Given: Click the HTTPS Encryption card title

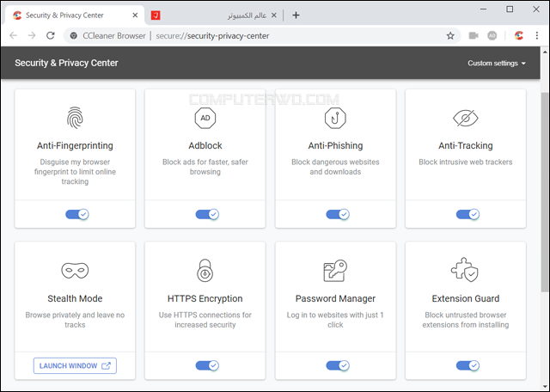Looking at the screenshot, I should tap(205, 298).
